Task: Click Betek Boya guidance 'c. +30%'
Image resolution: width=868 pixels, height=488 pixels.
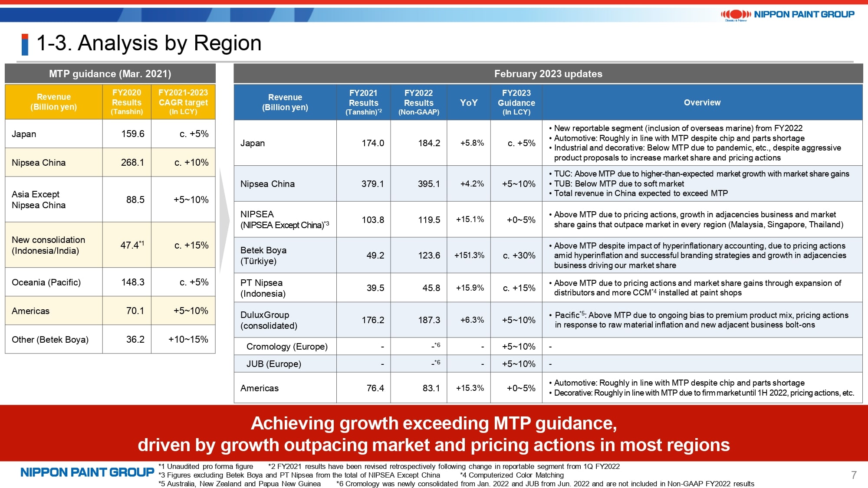Action: 519,255
